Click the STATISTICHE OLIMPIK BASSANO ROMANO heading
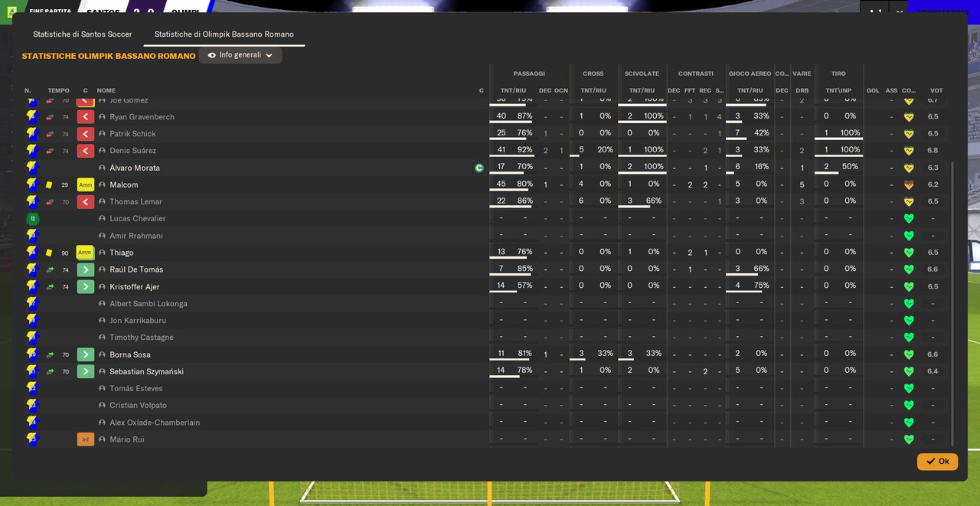Screen dimensions: 980x506 (109, 56)
